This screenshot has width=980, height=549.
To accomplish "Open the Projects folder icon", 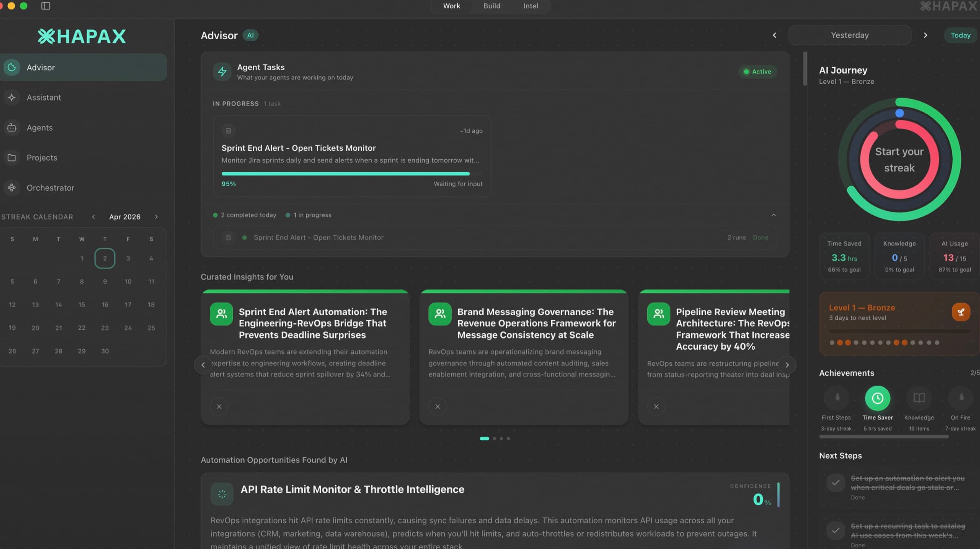I will (12, 158).
